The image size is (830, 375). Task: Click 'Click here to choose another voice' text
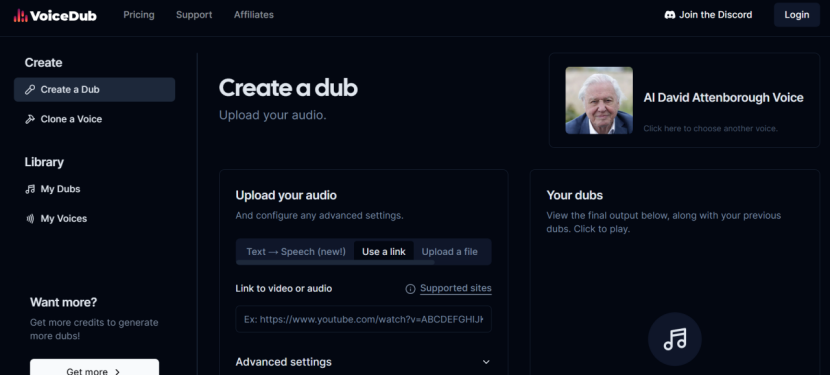click(710, 129)
